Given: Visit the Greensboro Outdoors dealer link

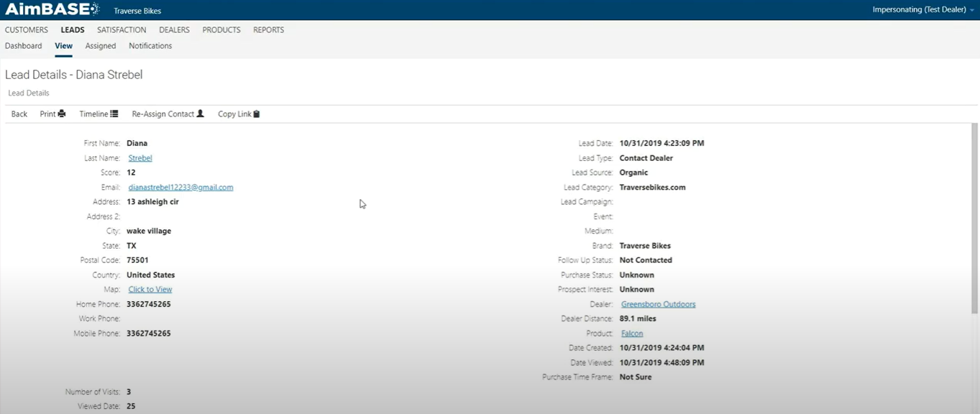Looking at the screenshot, I should [x=658, y=304].
